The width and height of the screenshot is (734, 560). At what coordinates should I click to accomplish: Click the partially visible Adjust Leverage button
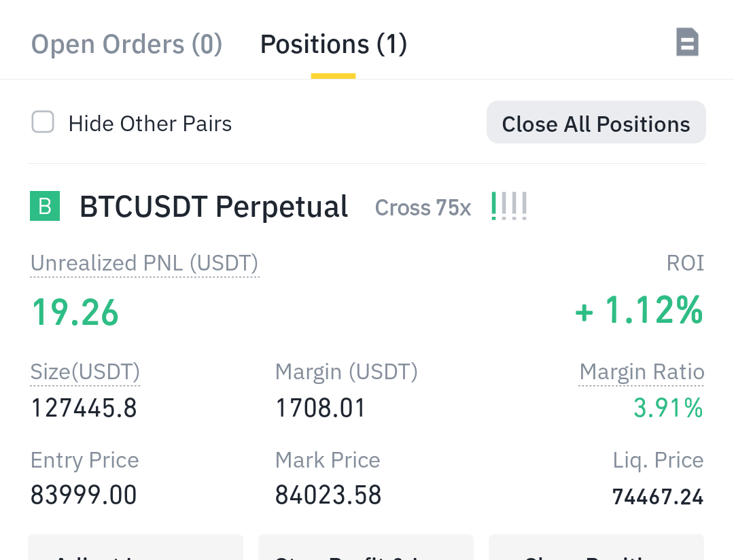(x=136, y=547)
